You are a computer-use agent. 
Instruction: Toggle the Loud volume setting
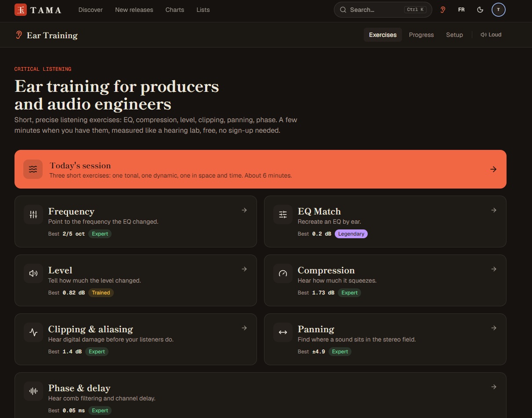(491, 35)
